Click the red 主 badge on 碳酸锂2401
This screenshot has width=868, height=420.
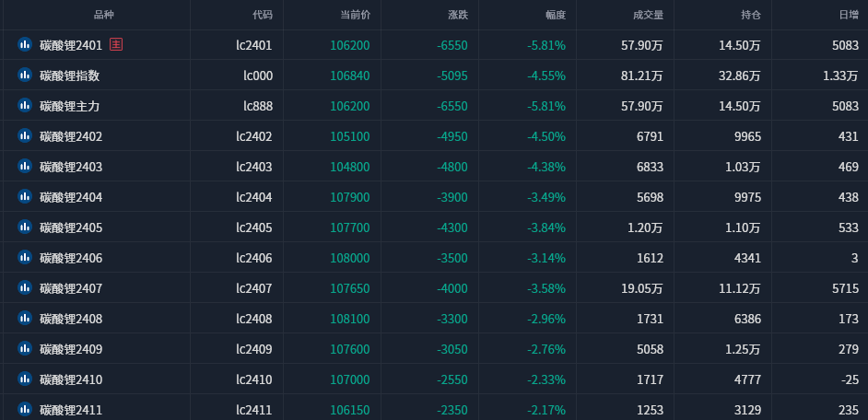[x=116, y=44]
